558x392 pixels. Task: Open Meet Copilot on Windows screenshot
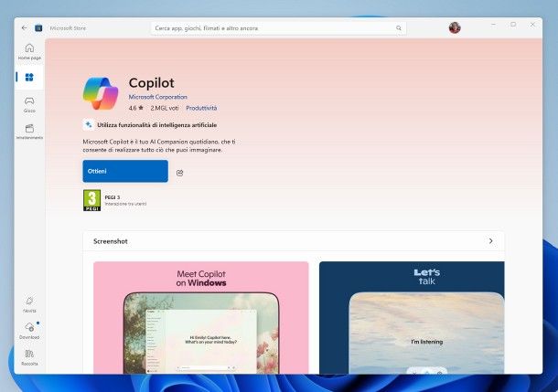200,317
